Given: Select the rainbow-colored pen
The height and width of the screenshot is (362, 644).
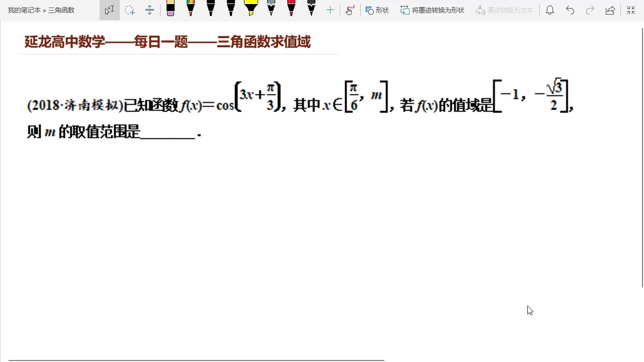Looking at the screenshot, I should (191, 9).
